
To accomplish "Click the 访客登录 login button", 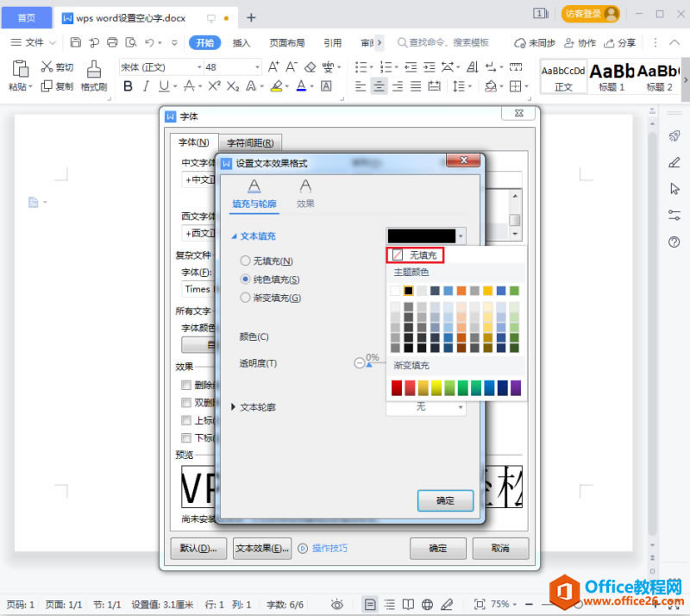I will coord(590,14).
